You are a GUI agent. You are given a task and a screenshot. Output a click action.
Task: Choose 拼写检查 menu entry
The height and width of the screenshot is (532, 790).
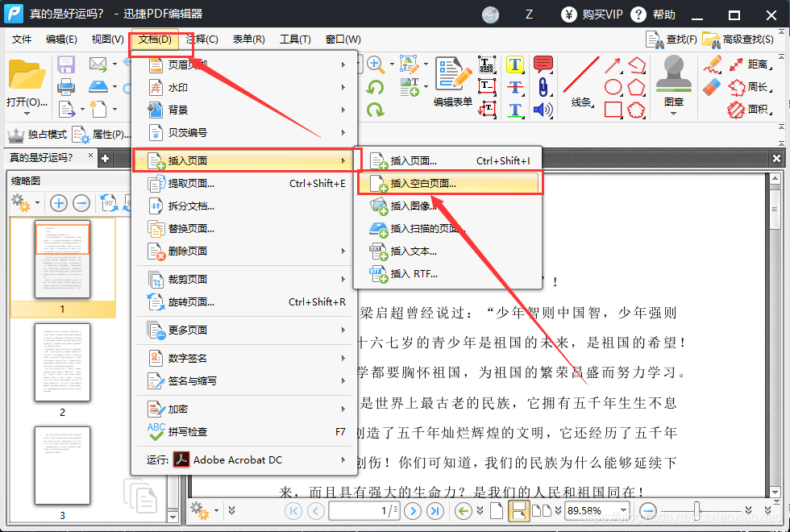click(x=244, y=432)
